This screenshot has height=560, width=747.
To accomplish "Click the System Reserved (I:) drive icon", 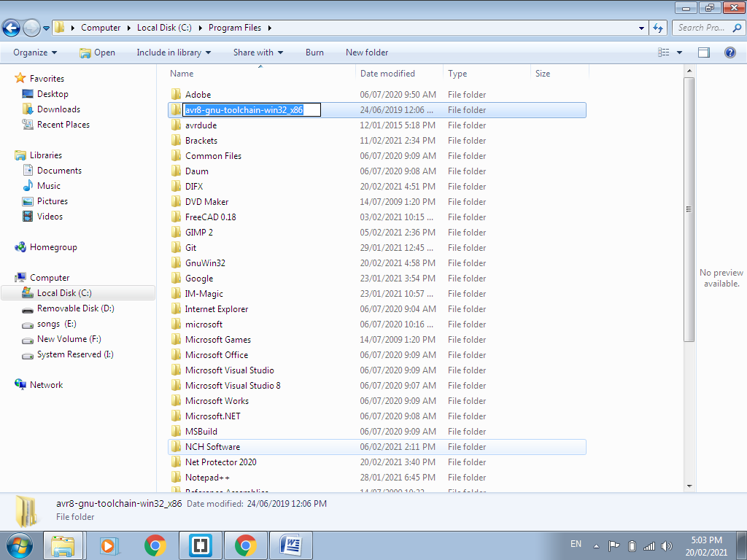I will (28, 355).
